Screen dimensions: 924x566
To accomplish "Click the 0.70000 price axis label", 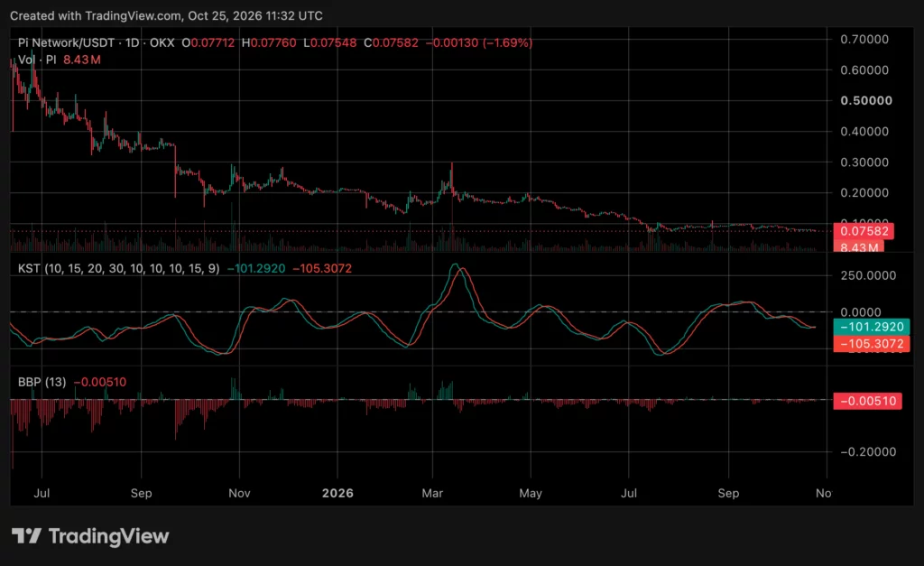I will (864, 40).
